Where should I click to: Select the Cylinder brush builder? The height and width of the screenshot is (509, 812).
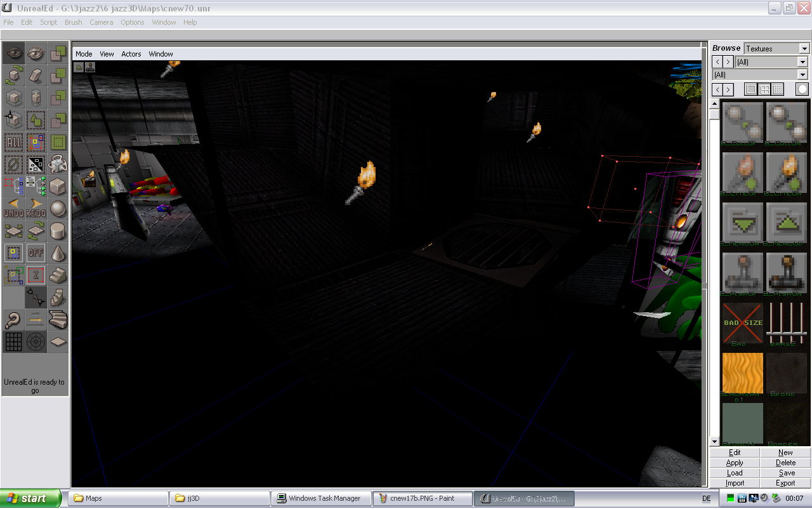tap(58, 230)
